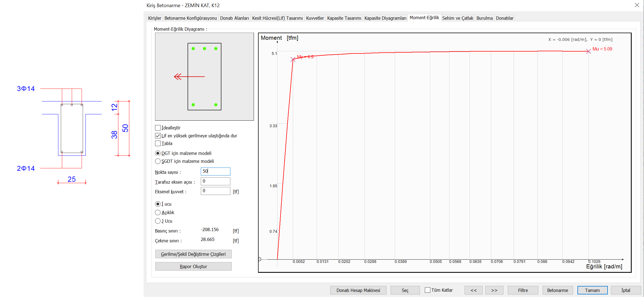Open the Sehim ve Çatlak tab

[457, 18]
